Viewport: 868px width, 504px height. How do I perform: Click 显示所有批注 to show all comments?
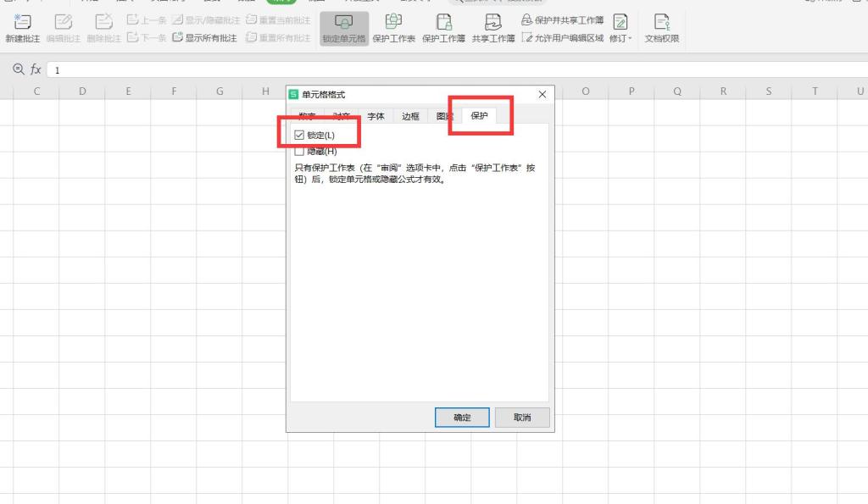coord(207,37)
